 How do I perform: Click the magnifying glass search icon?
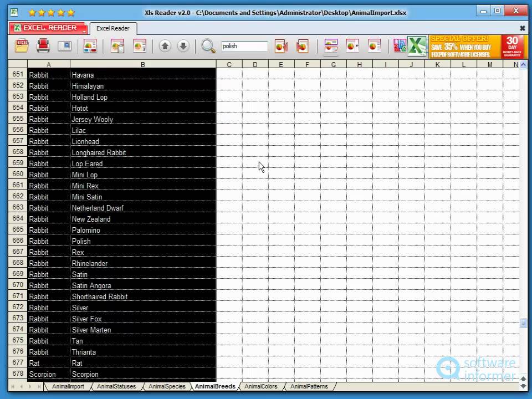pyautogui.click(x=208, y=46)
